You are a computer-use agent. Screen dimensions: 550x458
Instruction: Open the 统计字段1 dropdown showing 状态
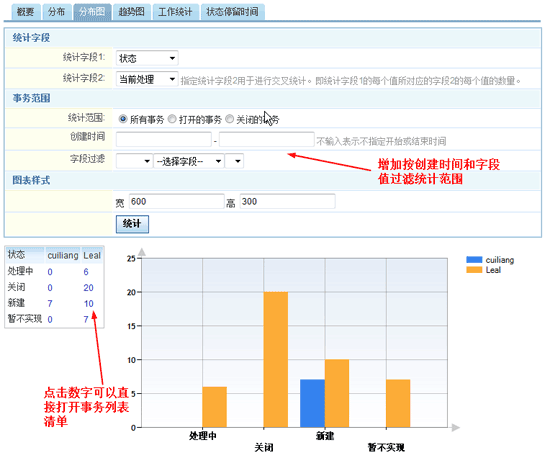tap(147, 58)
